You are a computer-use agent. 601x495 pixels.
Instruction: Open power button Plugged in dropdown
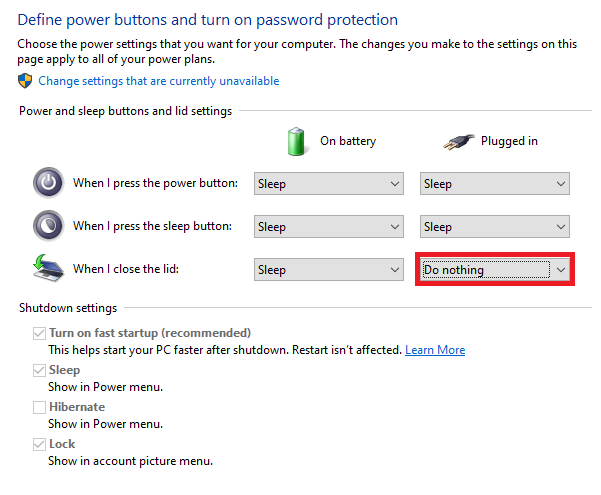click(x=494, y=184)
